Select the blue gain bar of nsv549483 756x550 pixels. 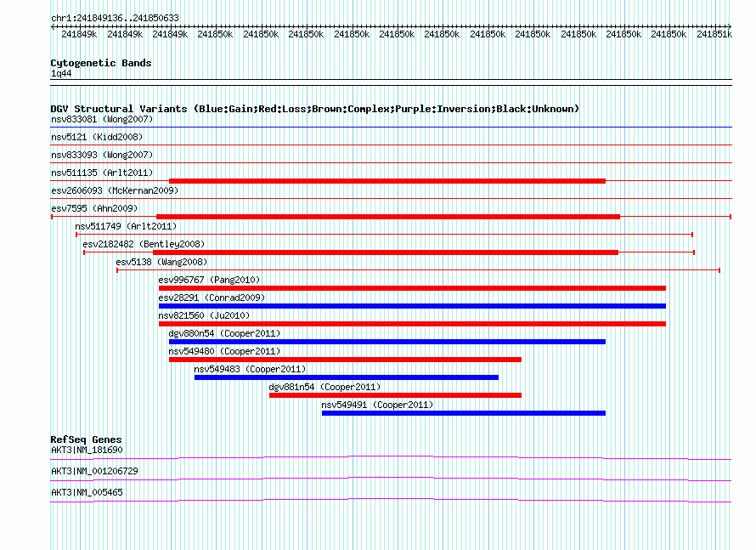[x=347, y=377]
